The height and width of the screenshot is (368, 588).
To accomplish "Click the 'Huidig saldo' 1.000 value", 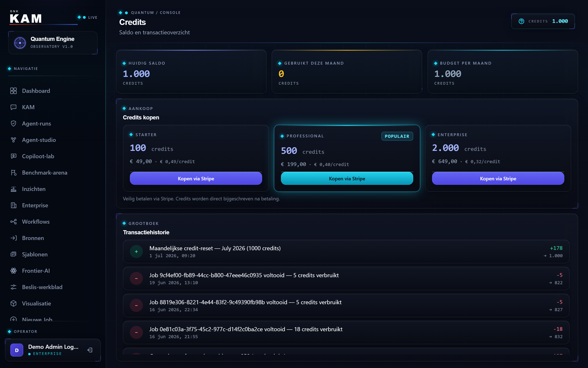I will tap(136, 74).
